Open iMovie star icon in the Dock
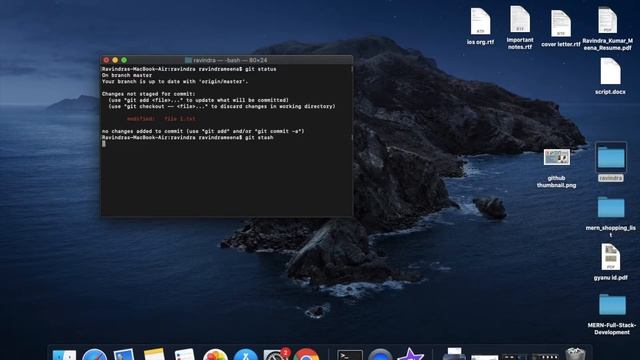 410,354
